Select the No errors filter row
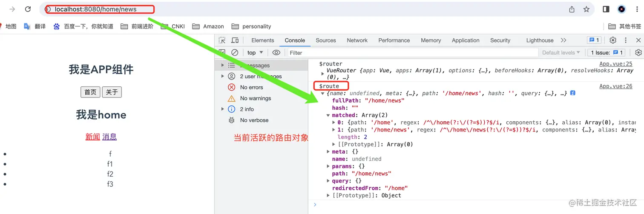Viewport: 644px width, 214px height. [261, 87]
